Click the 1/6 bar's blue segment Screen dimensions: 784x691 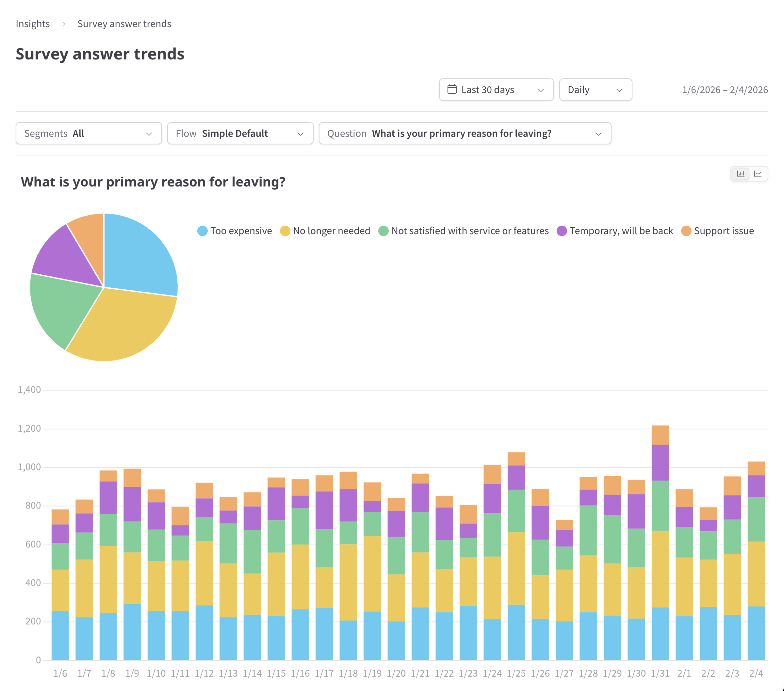pyautogui.click(x=60, y=635)
